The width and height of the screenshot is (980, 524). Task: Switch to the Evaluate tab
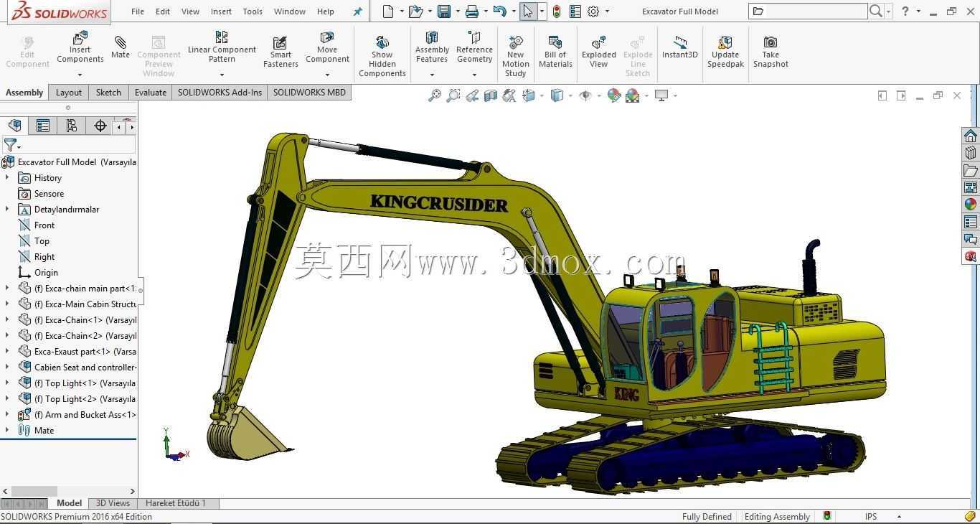point(151,93)
